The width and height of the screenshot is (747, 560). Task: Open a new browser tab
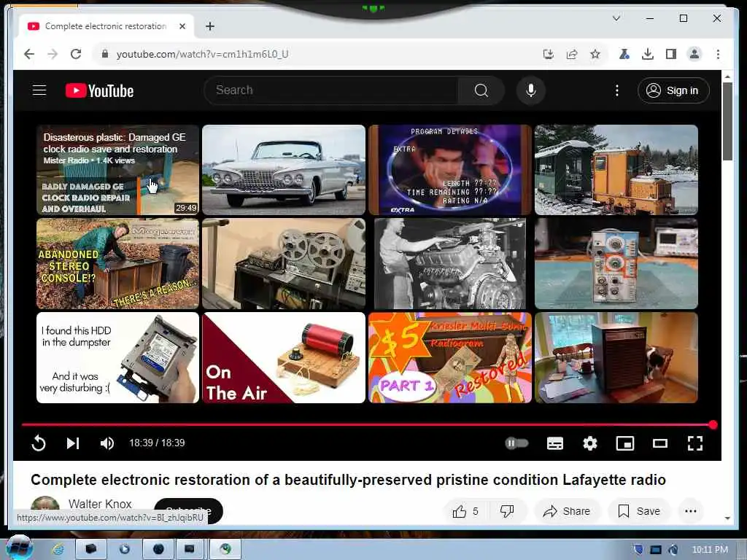point(210,26)
